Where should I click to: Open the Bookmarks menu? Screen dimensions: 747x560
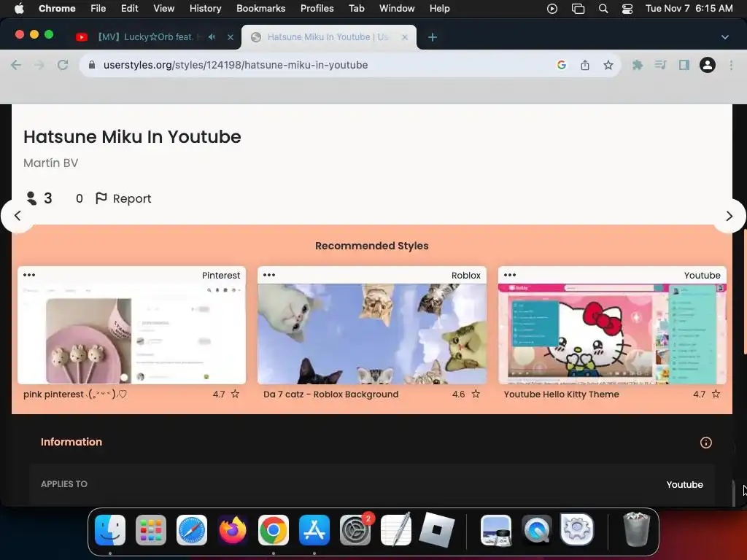pos(260,9)
